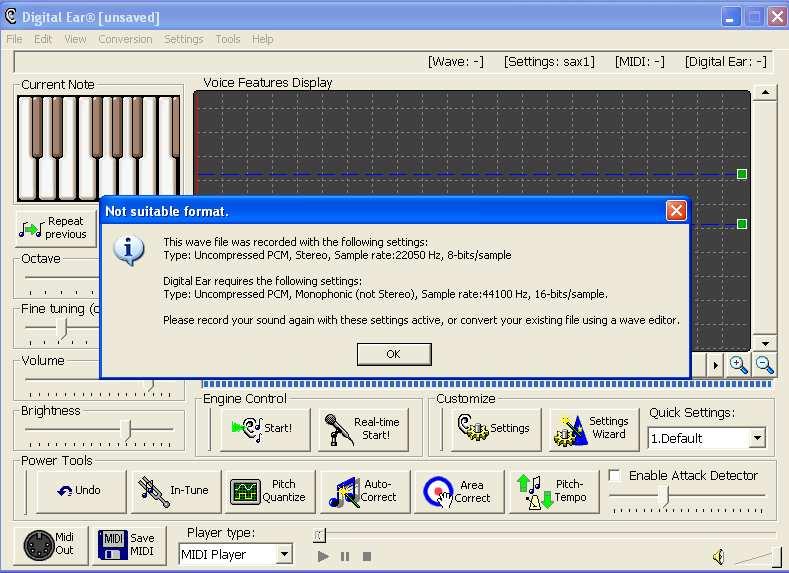Click the Pitch-Tempo button
The width and height of the screenshot is (789, 573).
(x=554, y=491)
